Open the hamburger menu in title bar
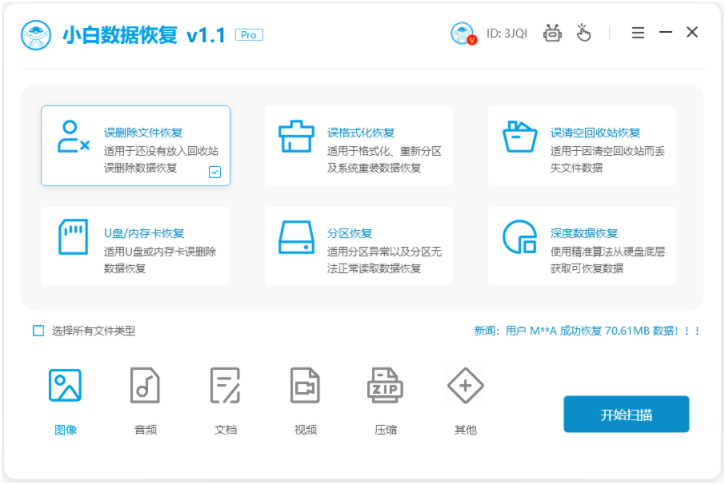 (x=638, y=33)
